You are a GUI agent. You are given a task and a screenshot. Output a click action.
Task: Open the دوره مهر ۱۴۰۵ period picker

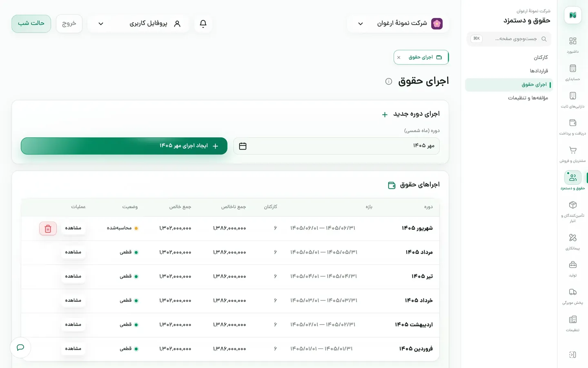pos(336,146)
